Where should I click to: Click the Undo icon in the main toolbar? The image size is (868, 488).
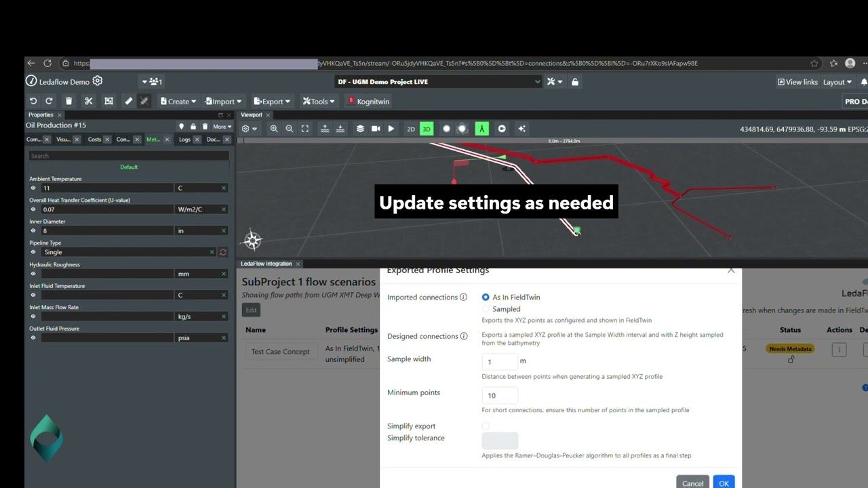(33, 101)
